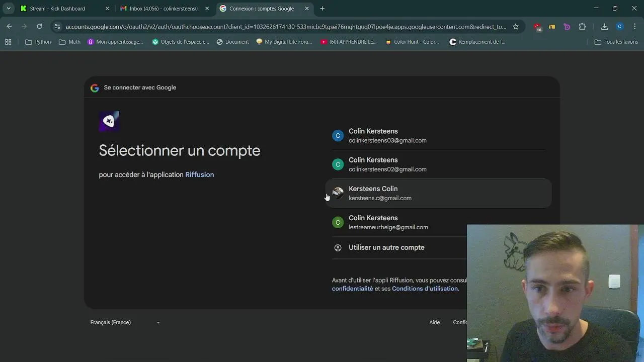
Task: Open the confidentialité policy link
Action: [353, 289]
